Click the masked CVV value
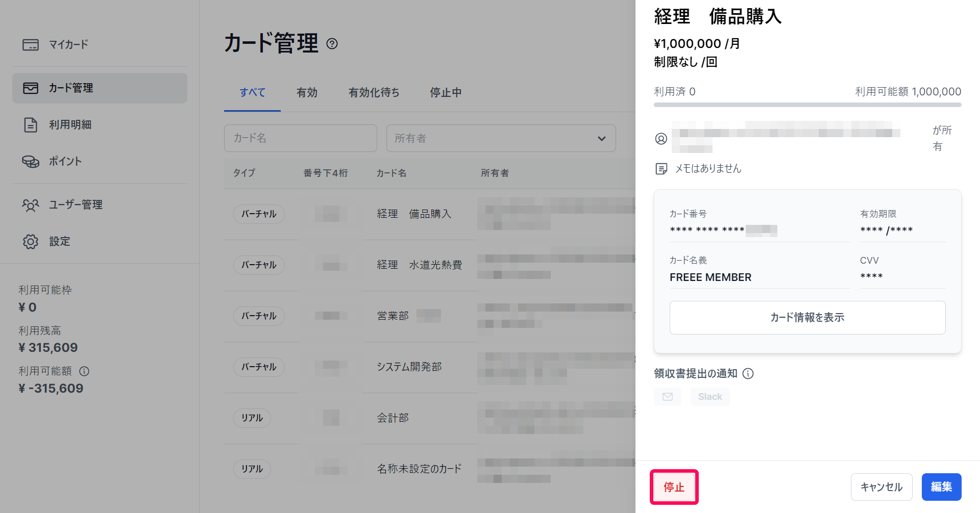 click(x=871, y=277)
